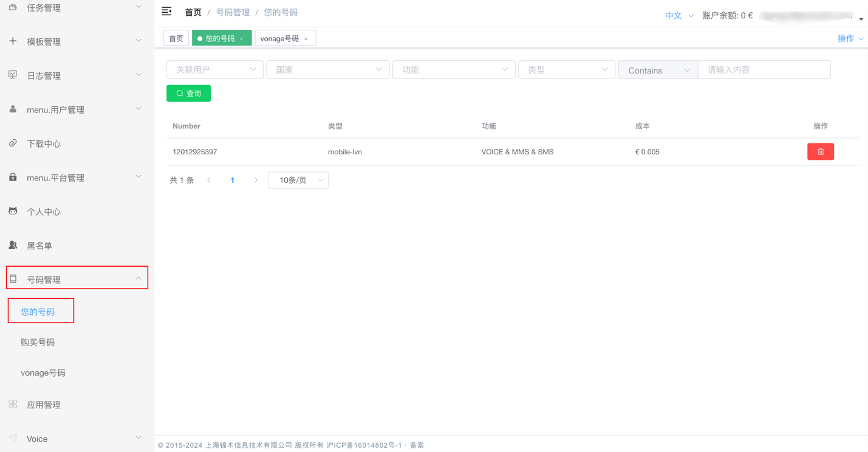Click the green 查询 search button
The image size is (868, 452).
click(188, 94)
